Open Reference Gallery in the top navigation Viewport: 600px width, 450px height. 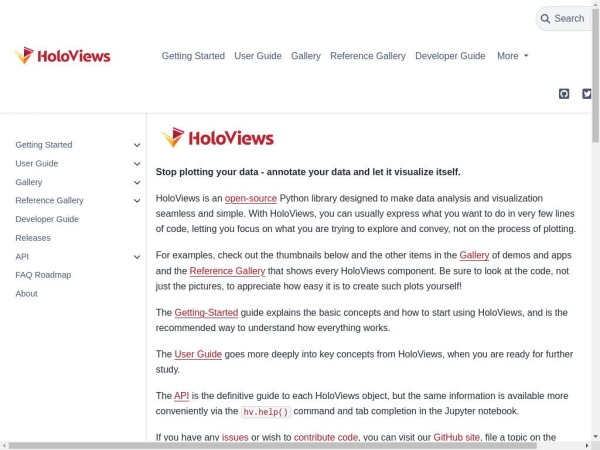click(368, 56)
